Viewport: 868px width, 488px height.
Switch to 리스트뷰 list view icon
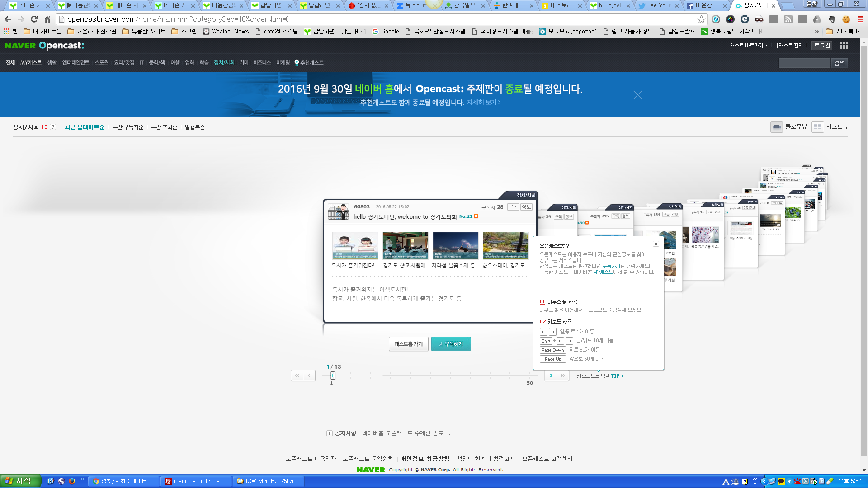click(x=817, y=127)
